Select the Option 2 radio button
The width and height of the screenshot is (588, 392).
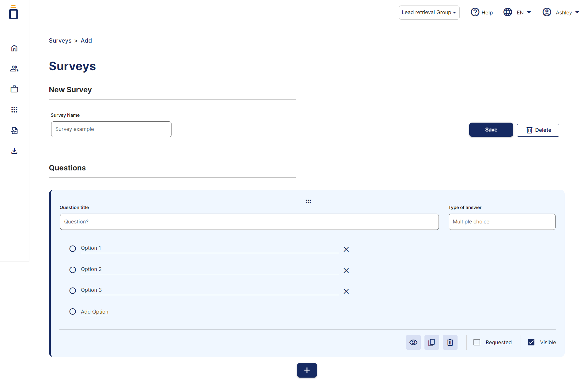tap(73, 270)
